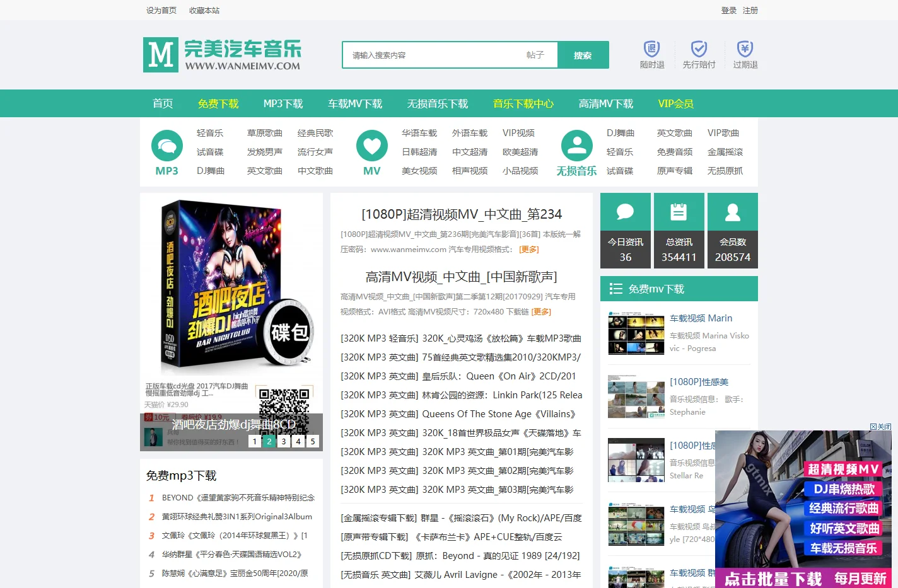
Task: Open the 美女视频 category link
Action: (x=419, y=171)
